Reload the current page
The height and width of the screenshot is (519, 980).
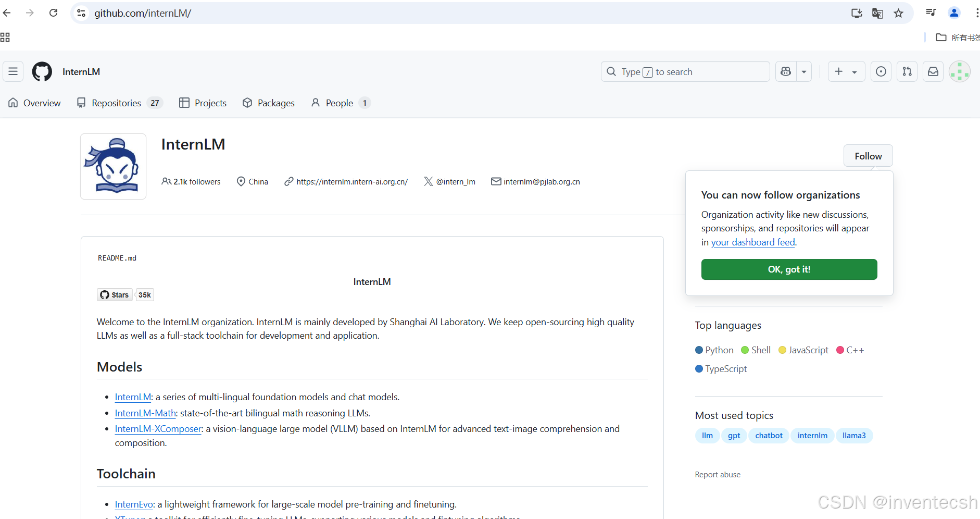[x=53, y=13]
